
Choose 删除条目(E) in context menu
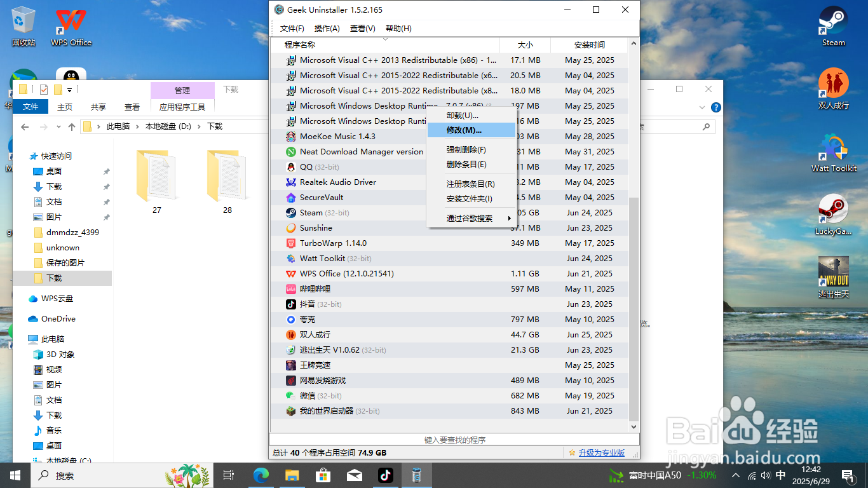pos(471,165)
